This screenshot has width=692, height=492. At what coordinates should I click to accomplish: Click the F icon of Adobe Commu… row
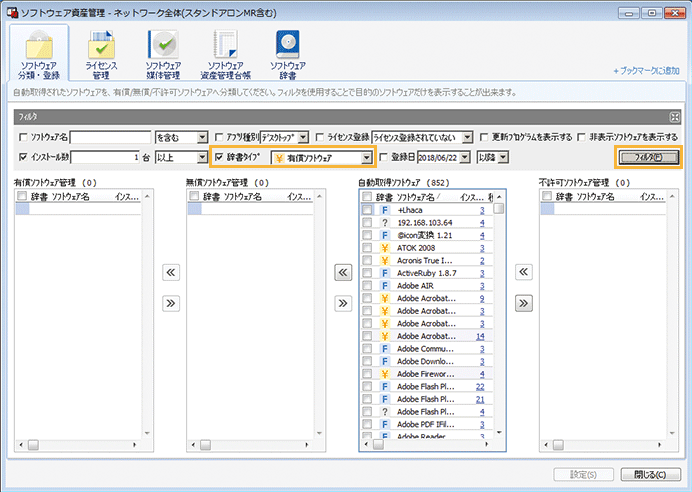pos(385,349)
